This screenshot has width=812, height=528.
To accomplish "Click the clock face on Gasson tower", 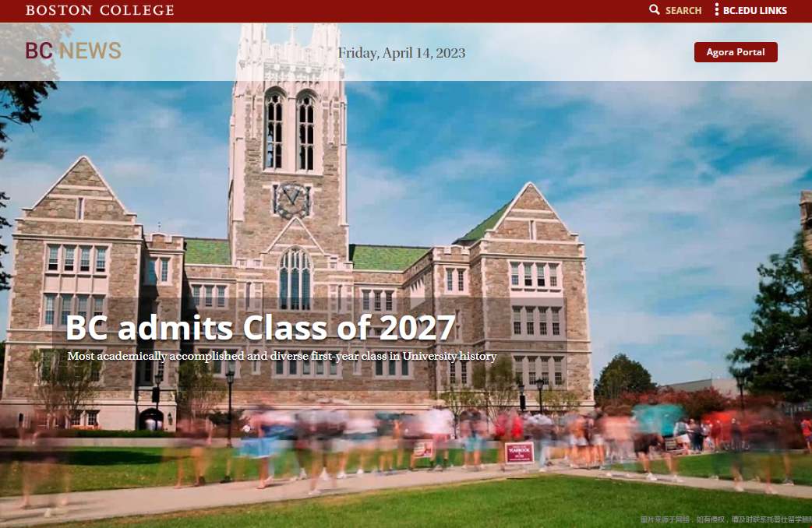I will [291, 200].
